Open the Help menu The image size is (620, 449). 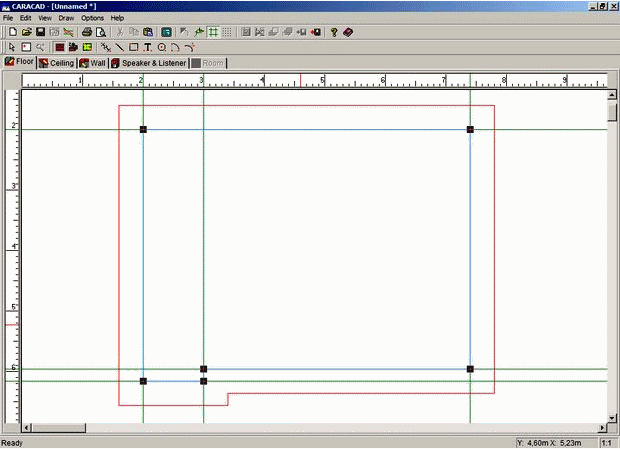pos(117,18)
